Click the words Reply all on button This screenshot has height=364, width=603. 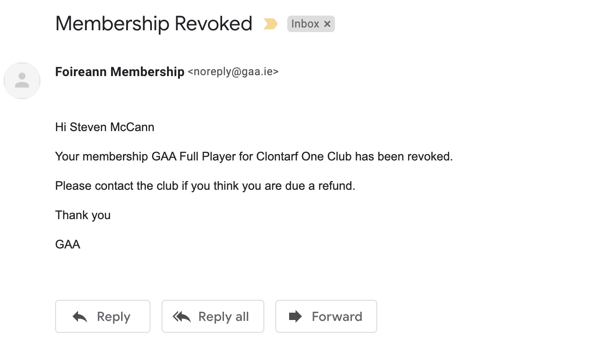tap(223, 316)
